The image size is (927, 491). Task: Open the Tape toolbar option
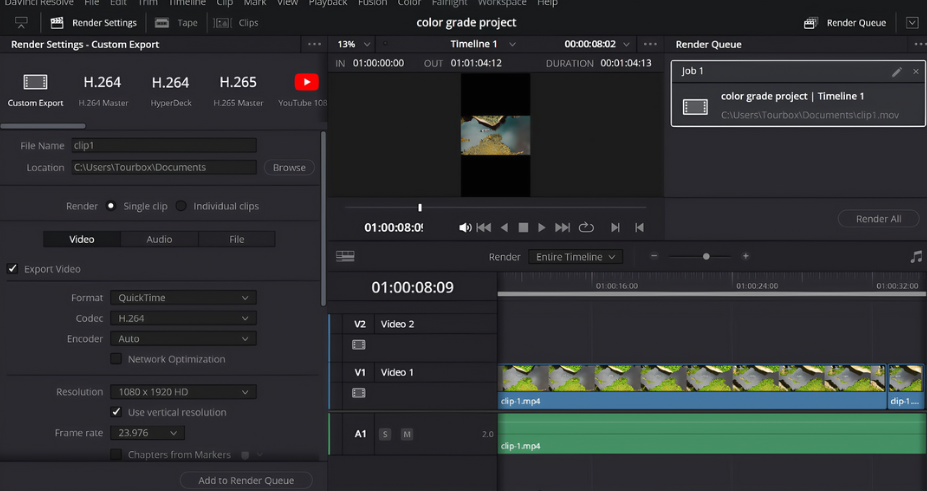point(176,23)
